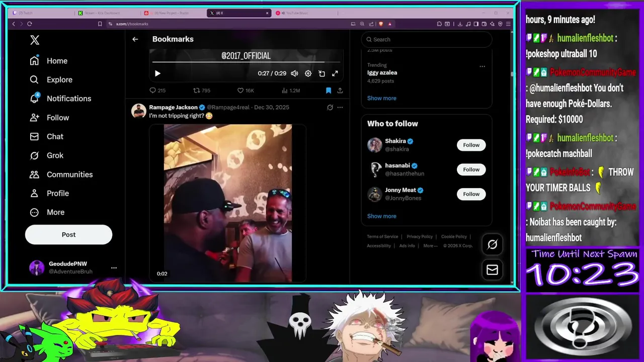Remove bookmark on top post
The image size is (644, 362).
(329, 90)
